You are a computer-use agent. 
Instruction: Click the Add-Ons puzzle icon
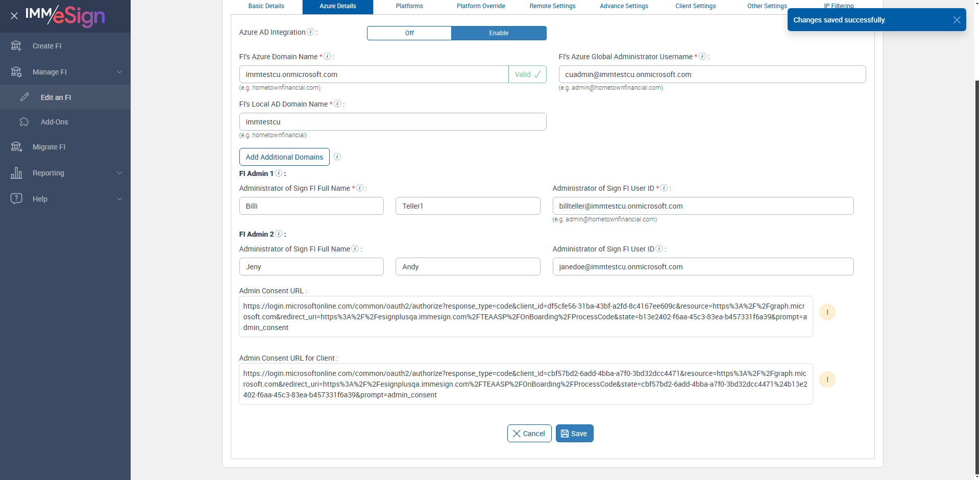(24, 122)
